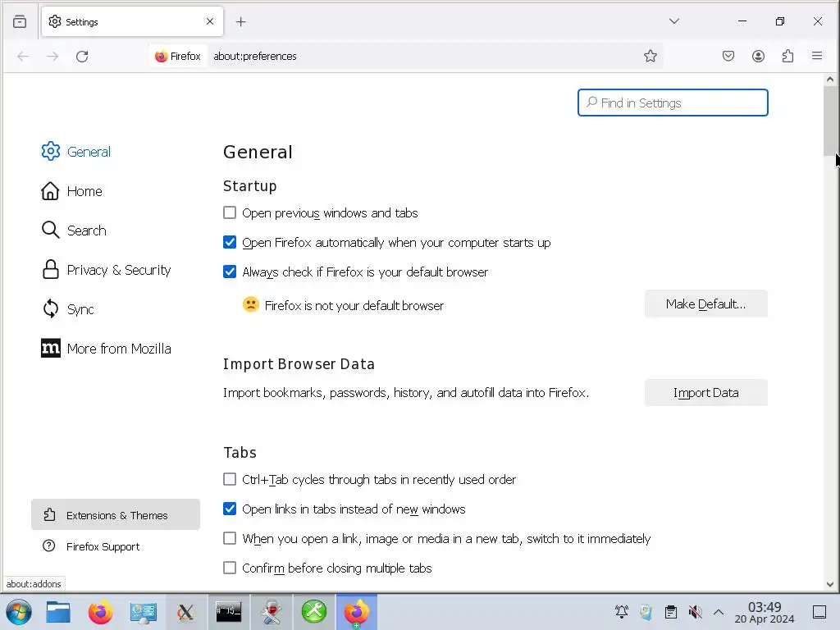Image resolution: width=840 pixels, height=630 pixels.
Task: Open More from Mozilla section
Action: [106, 349]
